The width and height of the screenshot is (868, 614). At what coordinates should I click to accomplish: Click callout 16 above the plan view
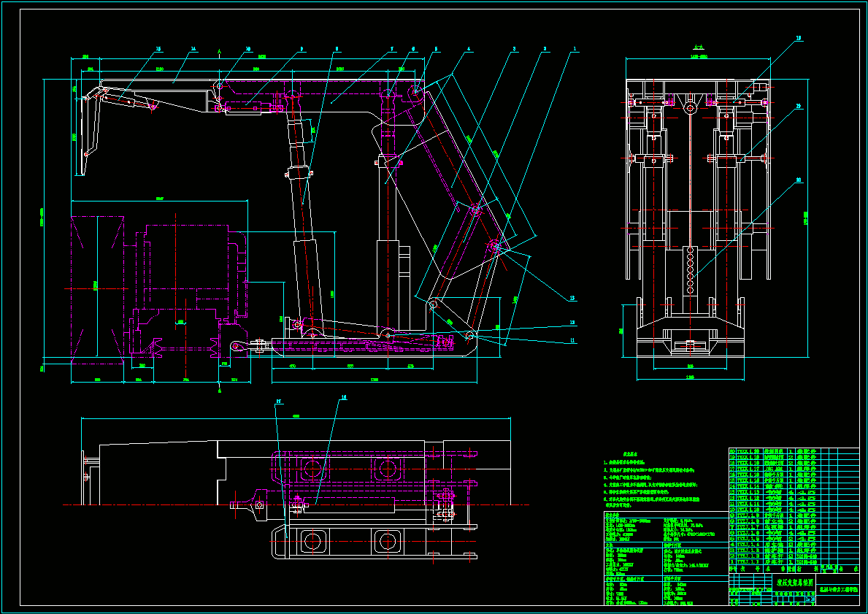[343, 397]
